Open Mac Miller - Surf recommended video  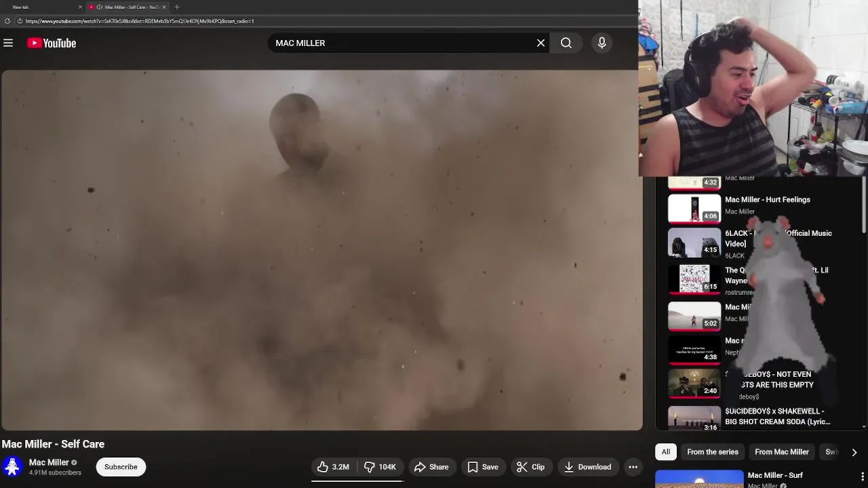(x=775, y=476)
